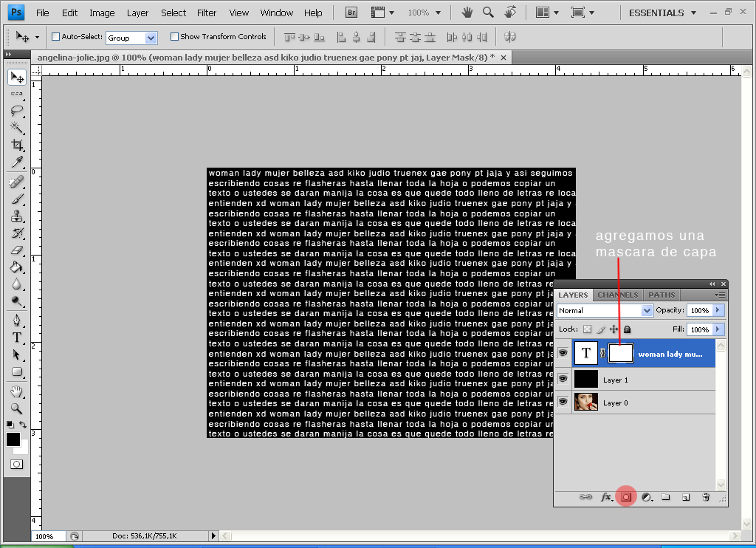Image resolution: width=756 pixels, height=548 pixels.
Task: Select the Horizontal Type tool
Action: click(x=17, y=338)
